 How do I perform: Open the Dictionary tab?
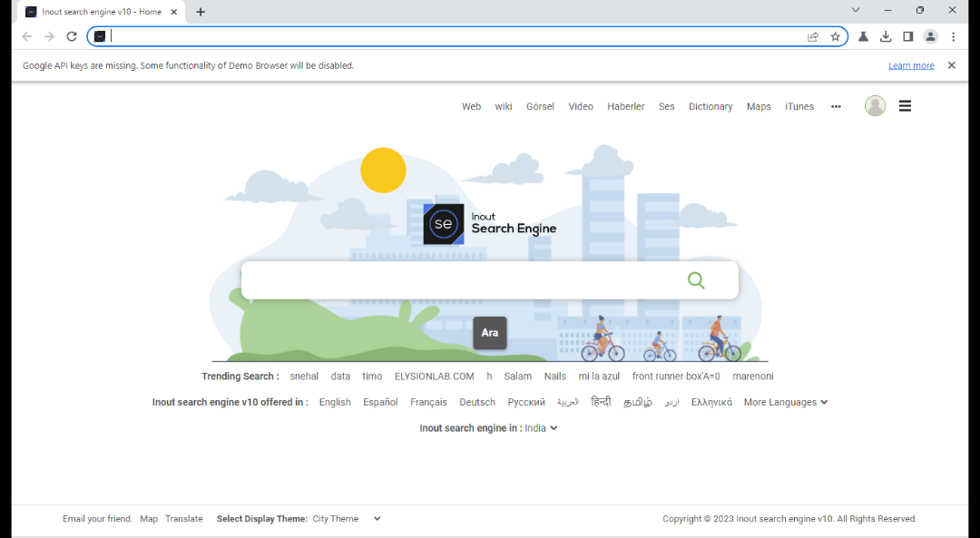710,107
